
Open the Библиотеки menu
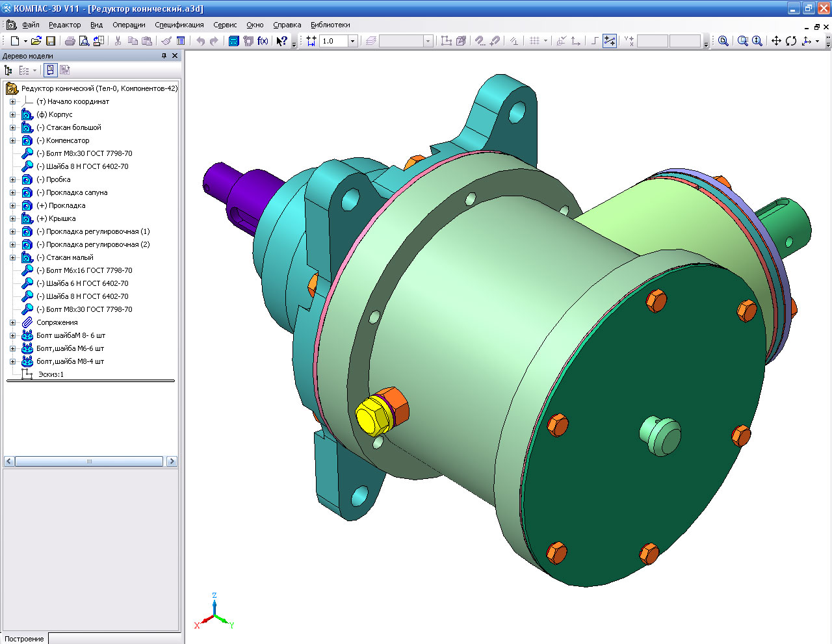pos(330,25)
